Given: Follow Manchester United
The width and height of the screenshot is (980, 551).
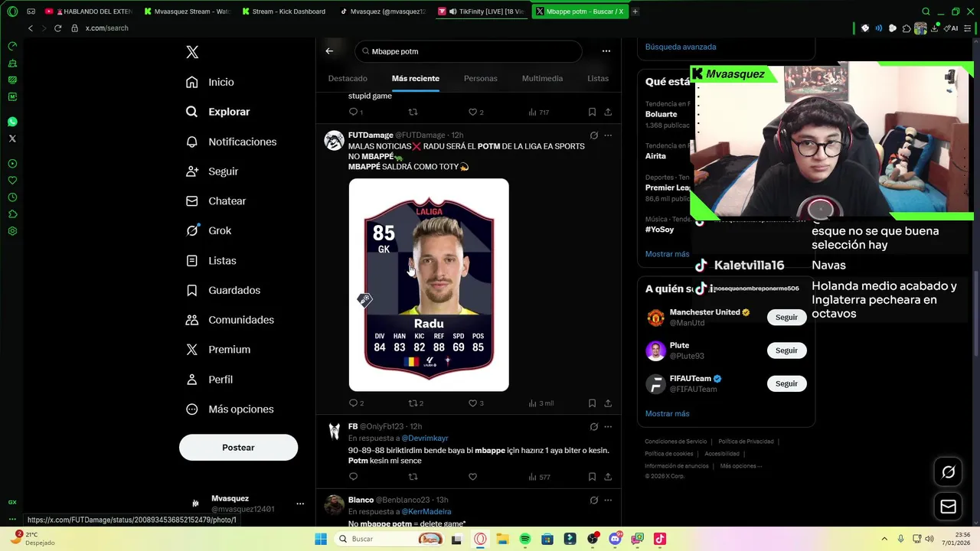Looking at the screenshot, I should point(786,317).
